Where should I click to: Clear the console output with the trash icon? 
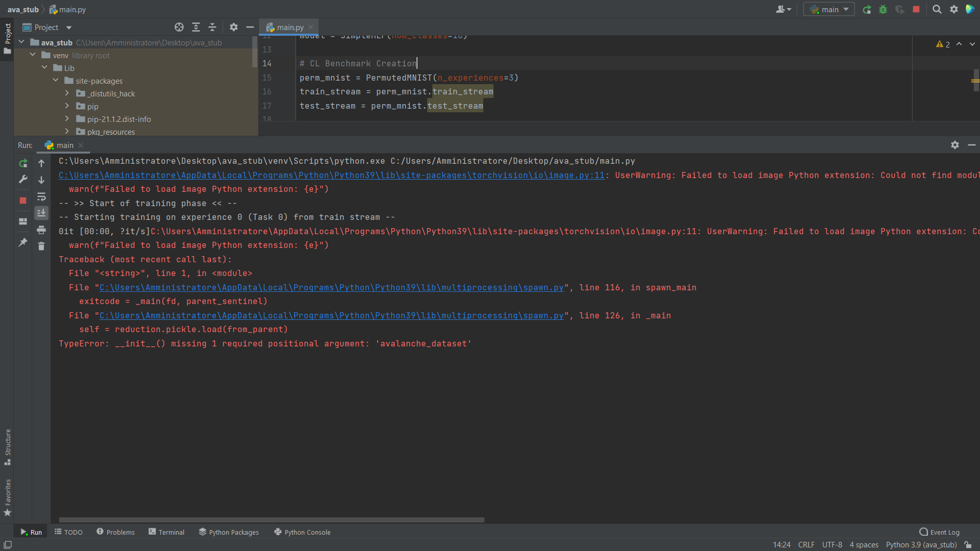41,246
